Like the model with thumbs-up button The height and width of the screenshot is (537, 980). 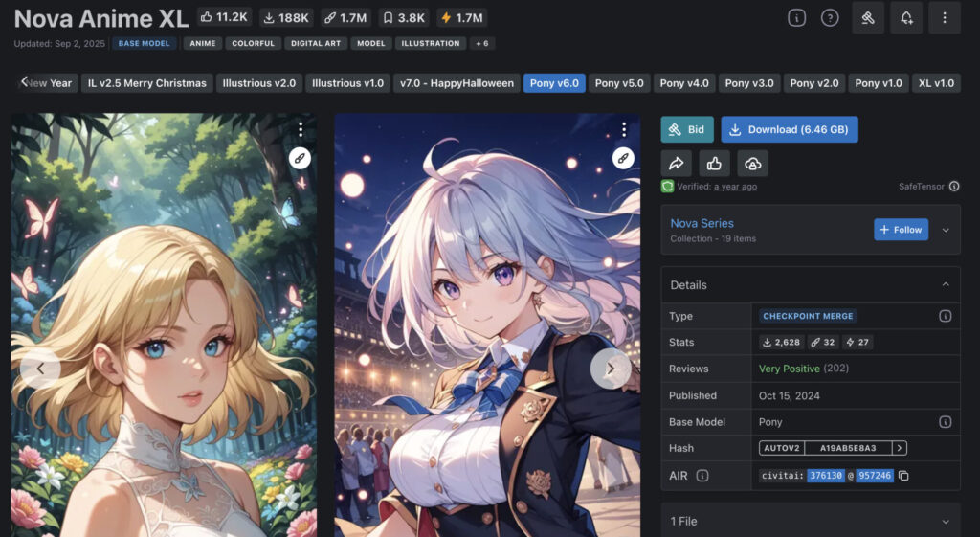(x=713, y=164)
